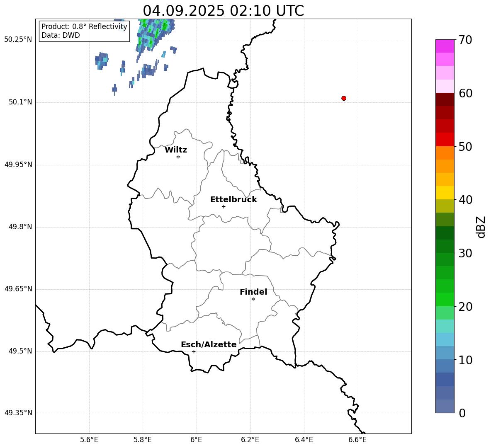Click the Wiltz station cross marker
Image resolution: width=491 pixels, height=448 pixels.
[178, 157]
